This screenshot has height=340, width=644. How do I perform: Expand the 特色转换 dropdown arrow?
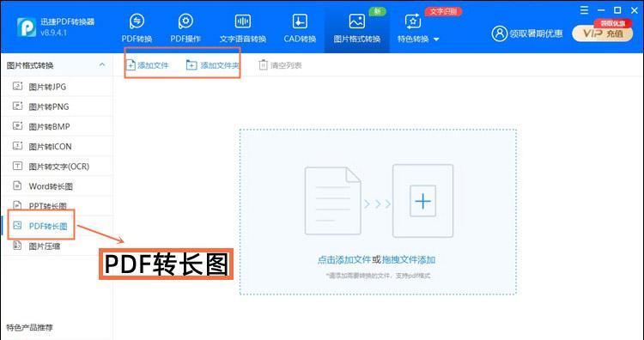[x=436, y=39]
